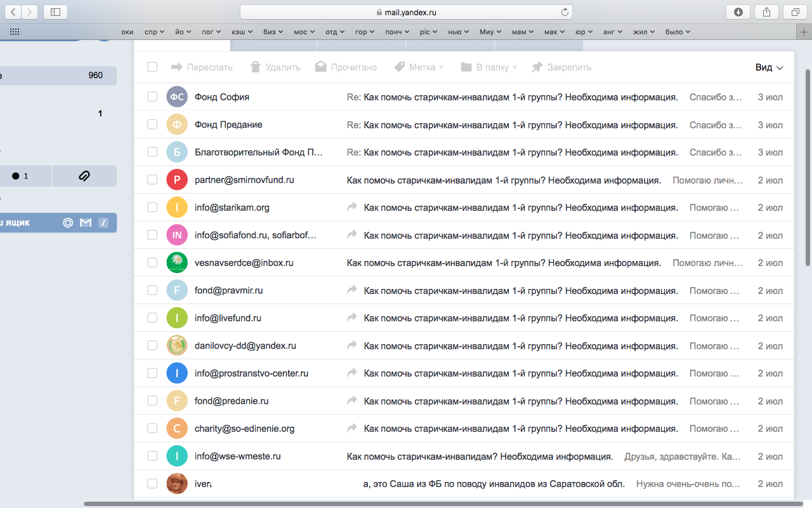This screenshot has height=508, width=812.
Task: Click the Фонд София sender avatar
Action: coord(177,97)
